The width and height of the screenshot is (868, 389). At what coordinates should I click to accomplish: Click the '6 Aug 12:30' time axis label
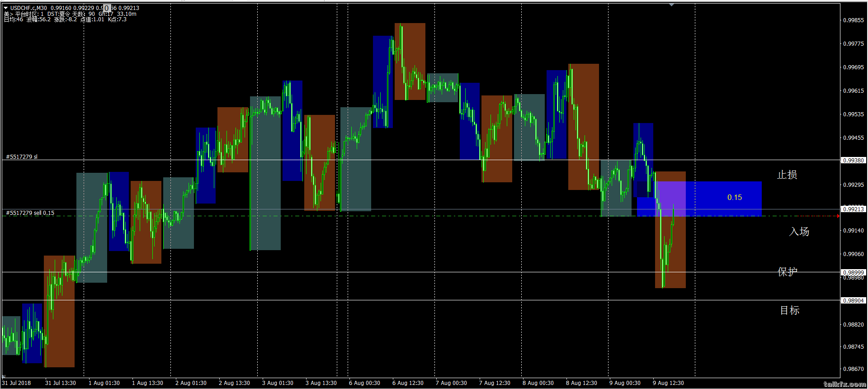pyautogui.click(x=408, y=383)
